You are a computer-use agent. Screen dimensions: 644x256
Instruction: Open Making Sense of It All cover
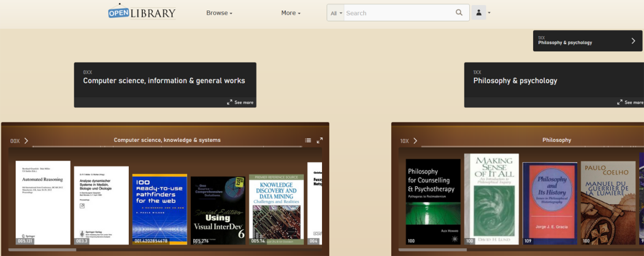[x=492, y=199]
